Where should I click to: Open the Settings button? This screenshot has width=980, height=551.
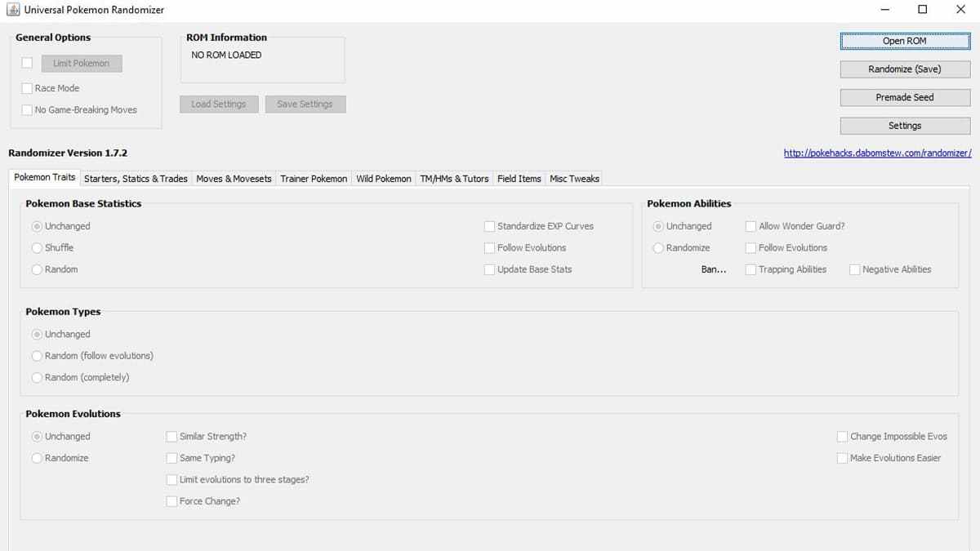905,126
